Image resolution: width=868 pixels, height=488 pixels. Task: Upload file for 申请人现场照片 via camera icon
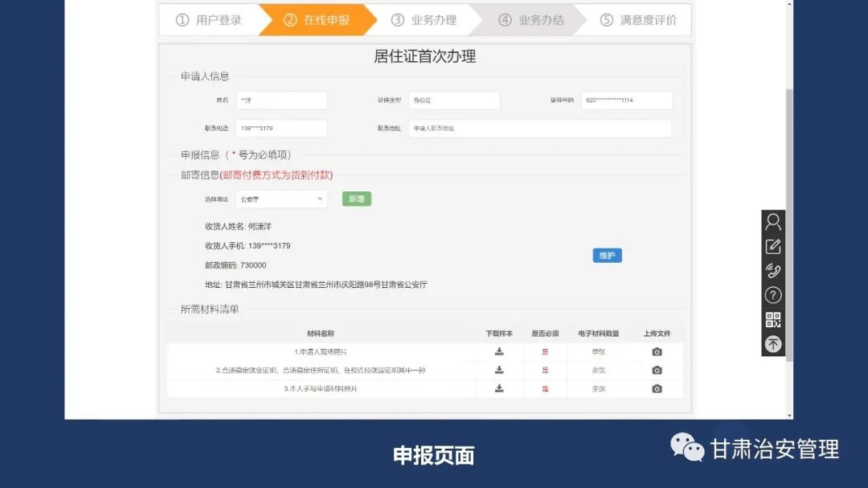point(657,351)
